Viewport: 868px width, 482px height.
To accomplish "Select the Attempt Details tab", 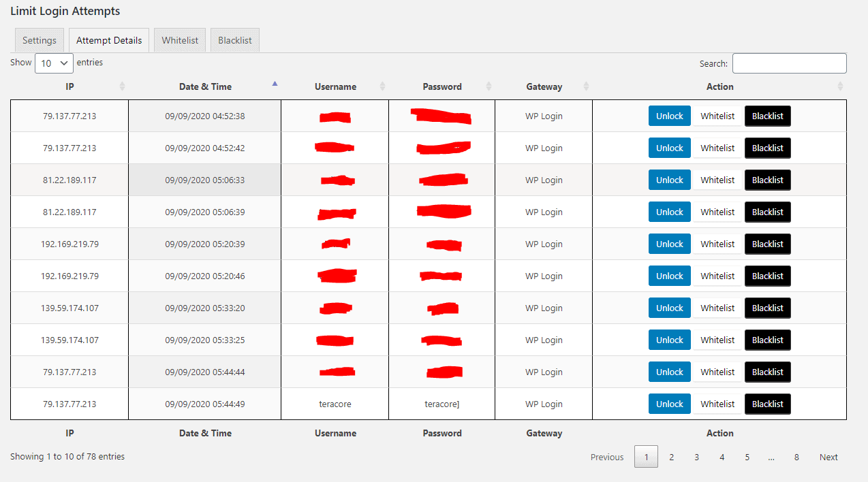I will click(109, 40).
